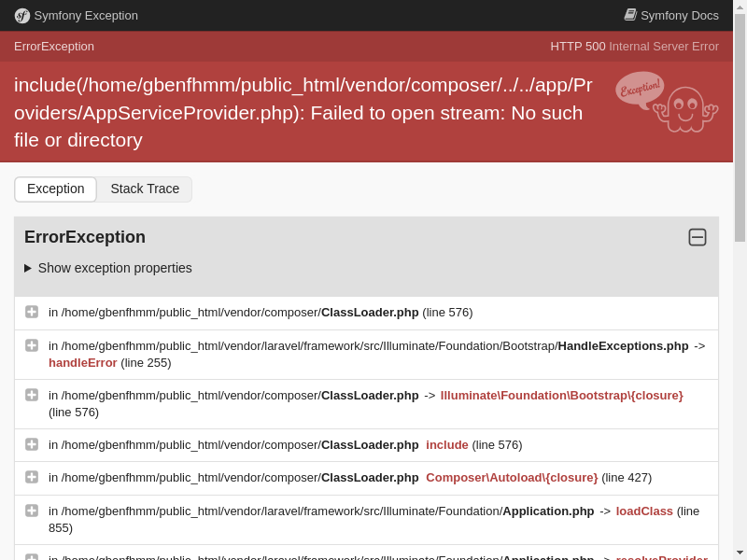The width and height of the screenshot is (747, 560).
Task: Expand the HandleExceptions.php handleError trace
Action: pyautogui.click(x=32, y=345)
